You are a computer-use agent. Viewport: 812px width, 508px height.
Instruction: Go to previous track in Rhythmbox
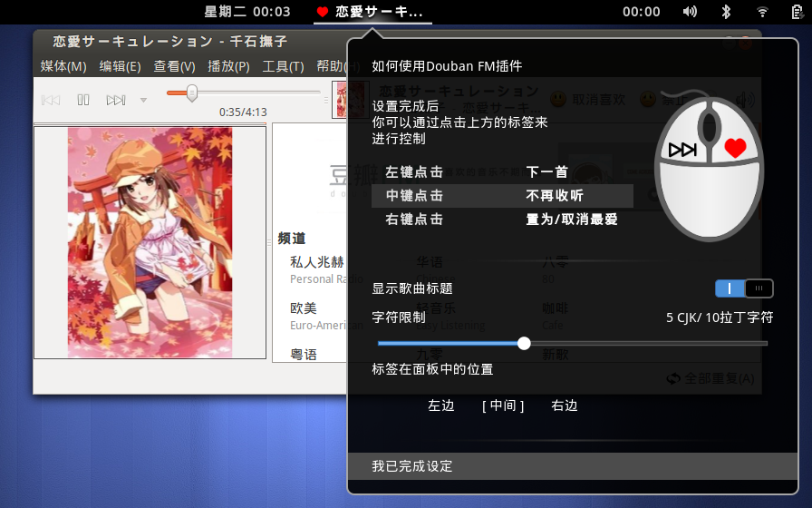tap(51, 100)
